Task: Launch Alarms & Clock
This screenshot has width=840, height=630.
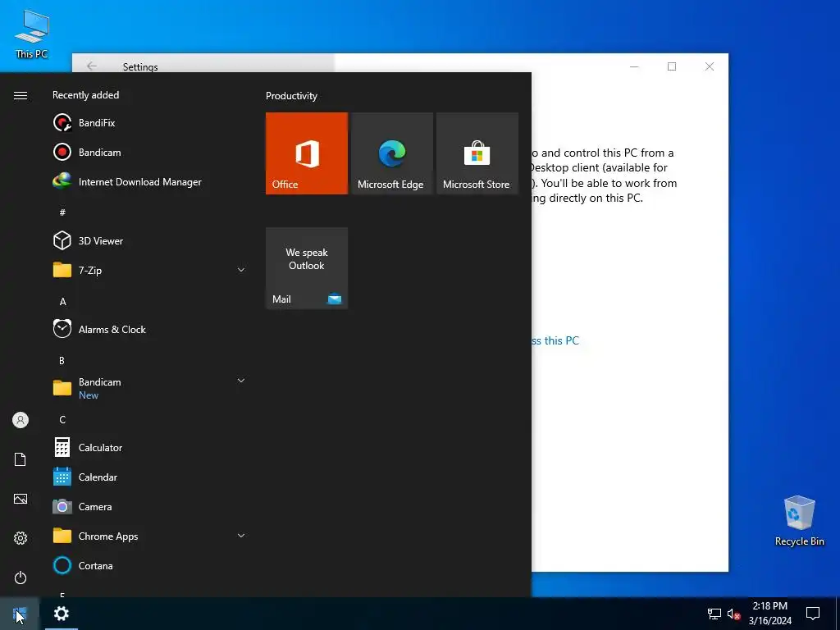Action: [150, 330]
